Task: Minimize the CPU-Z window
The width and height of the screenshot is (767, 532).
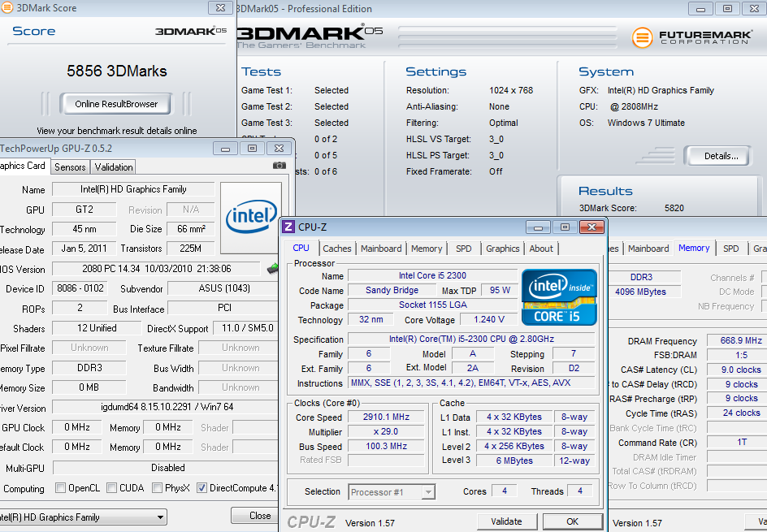Action: point(539,227)
